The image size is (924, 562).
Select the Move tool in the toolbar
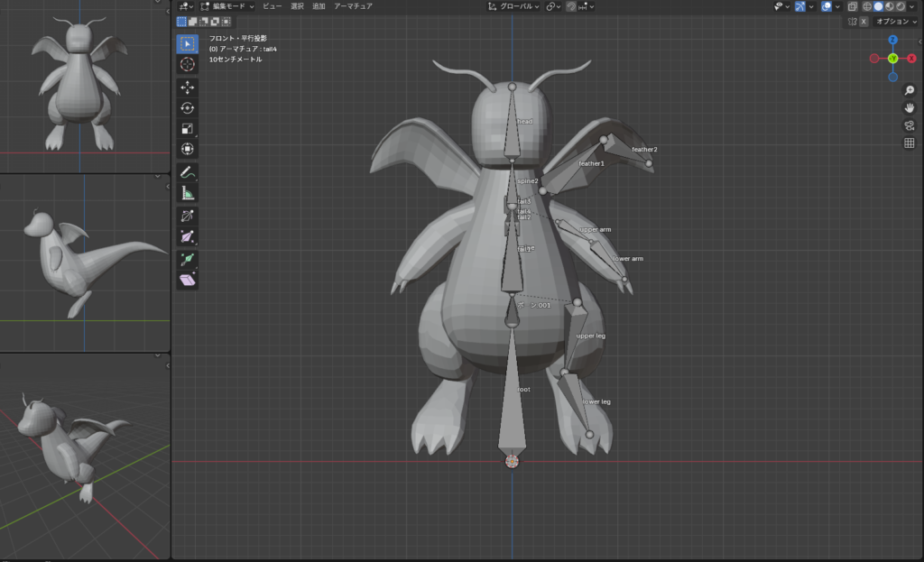pos(188,88)
